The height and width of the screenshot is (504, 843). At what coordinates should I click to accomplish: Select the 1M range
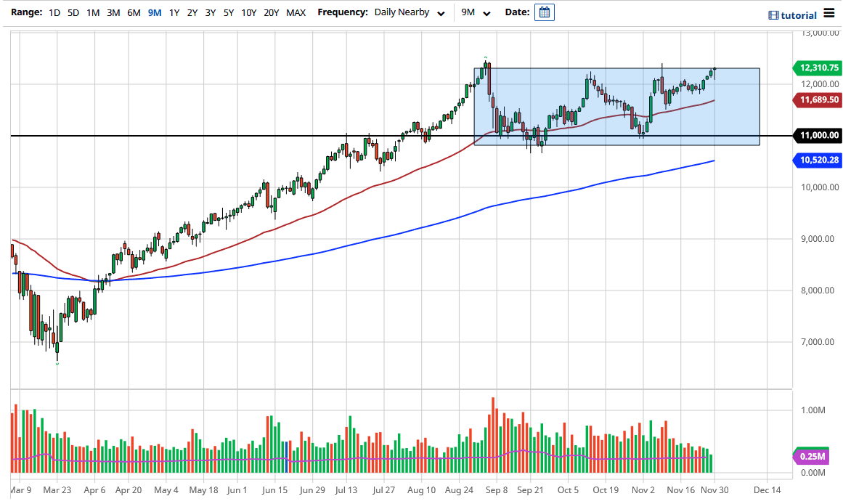pos(94,12)
